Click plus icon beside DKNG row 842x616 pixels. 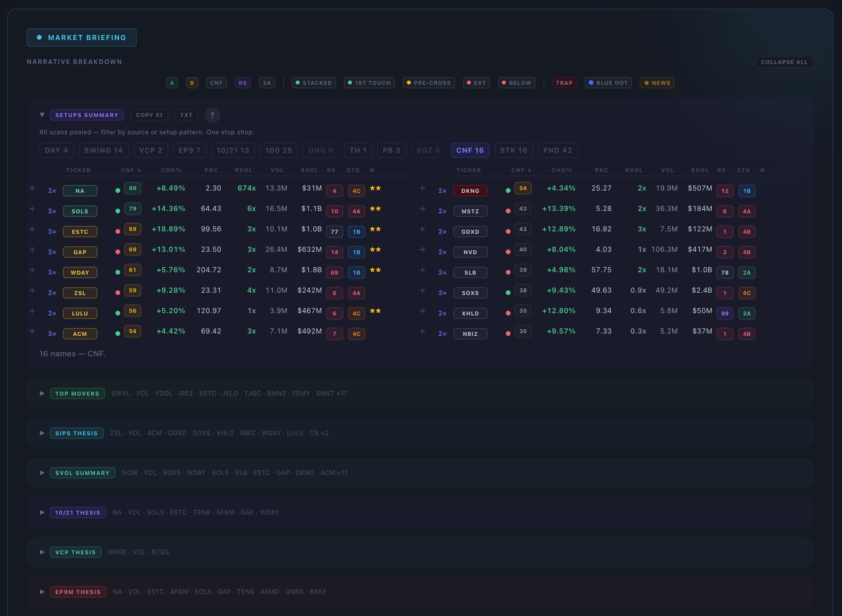423,188
